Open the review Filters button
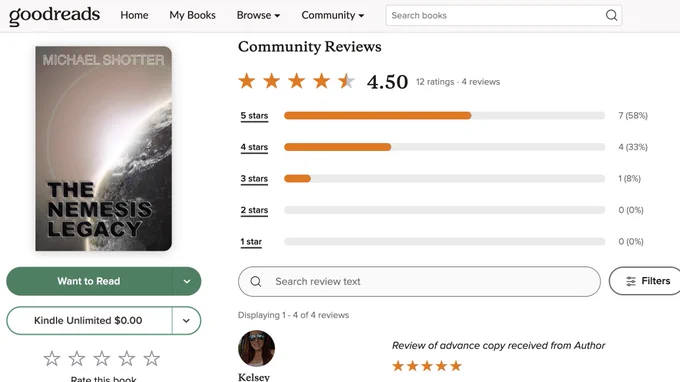This screenshot has height=382, width=680. pyautogui.click(x=645, y=281)
